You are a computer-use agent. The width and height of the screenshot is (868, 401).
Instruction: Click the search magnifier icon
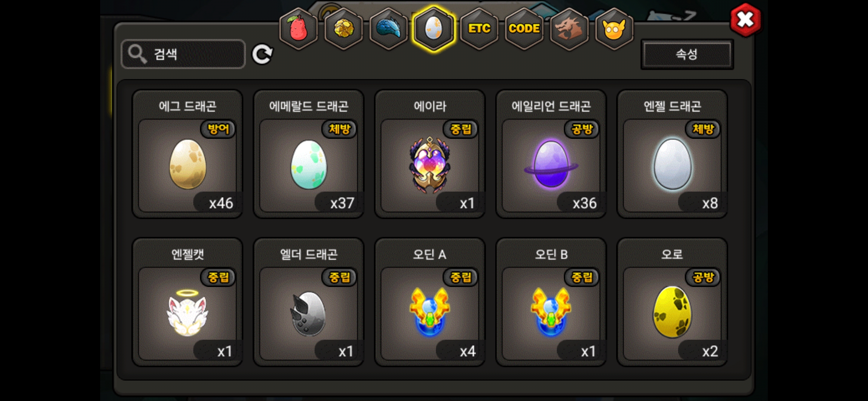137,55
